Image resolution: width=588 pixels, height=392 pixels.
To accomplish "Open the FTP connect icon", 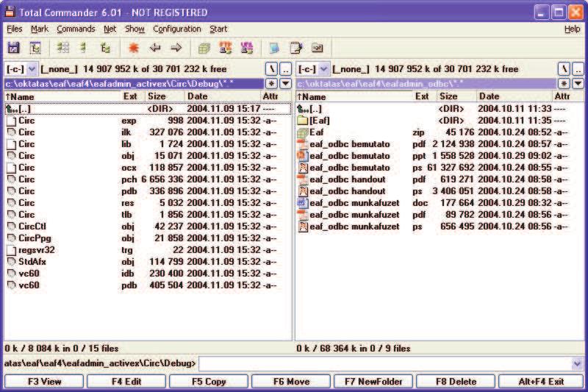I will pyautogui.click(x=226, y=48).
